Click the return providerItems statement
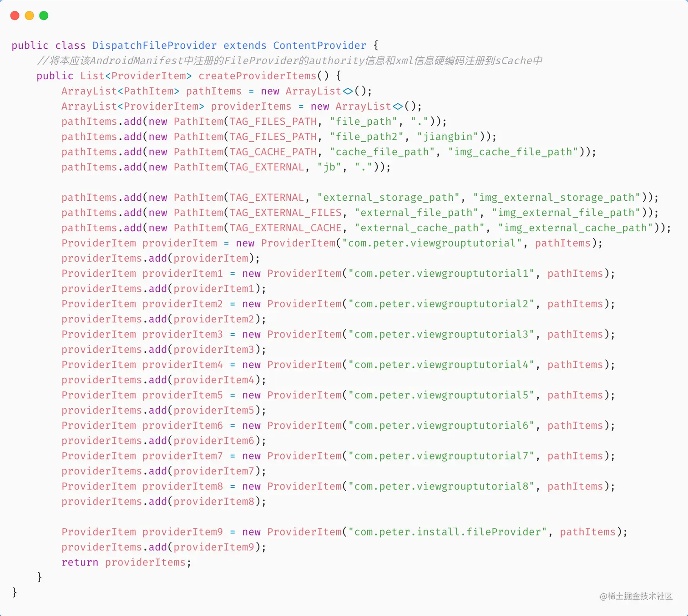This screenshot has height=616, width=688. pyautogui.click(x=126, y=563)
